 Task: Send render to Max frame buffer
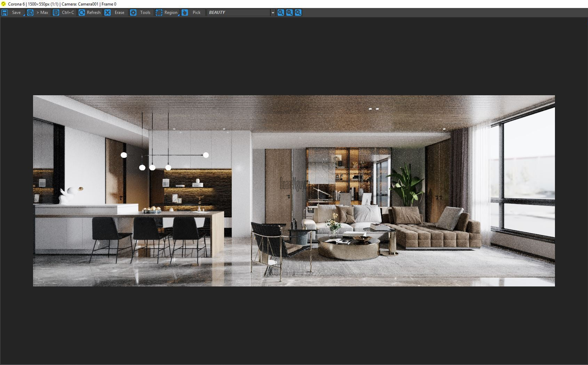(x=38, y=13)
